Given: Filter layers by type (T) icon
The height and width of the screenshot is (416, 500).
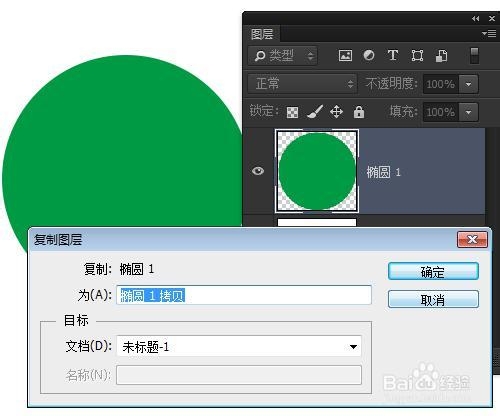Looking at the screenshot, I should (x=393, y=55).
